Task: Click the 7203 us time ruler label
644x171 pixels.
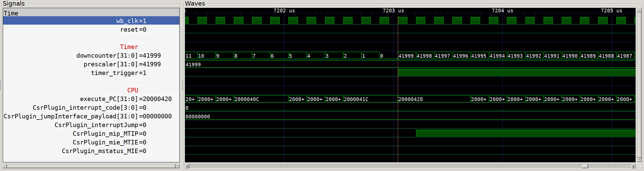Action: (x=393, y=11)
